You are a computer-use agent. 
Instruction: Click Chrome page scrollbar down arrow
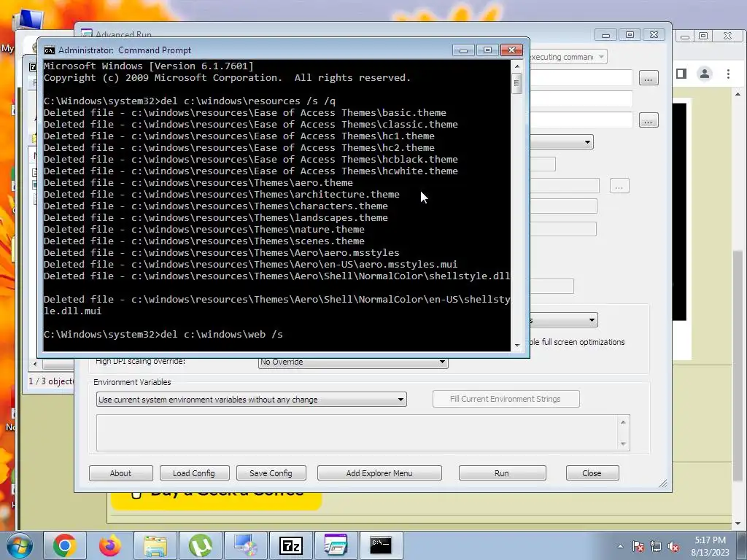pyautogui.click(x=738, y=524)
